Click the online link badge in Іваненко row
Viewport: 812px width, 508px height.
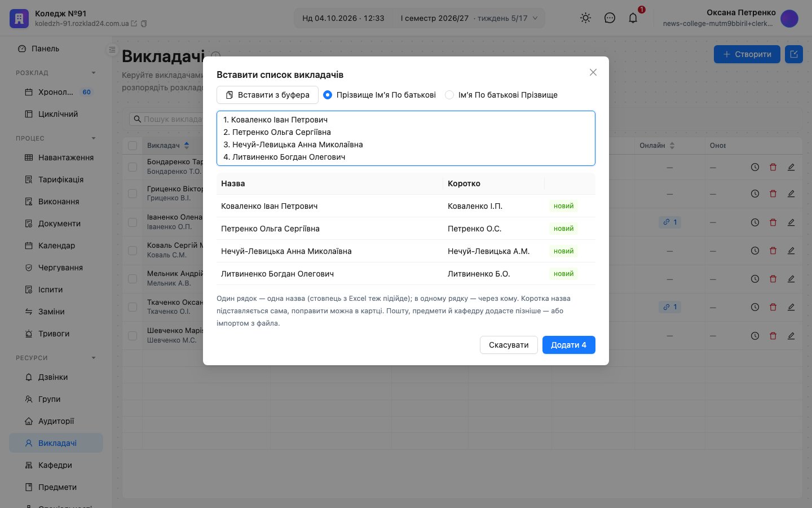pyautogui.click(x=670, y=222)
